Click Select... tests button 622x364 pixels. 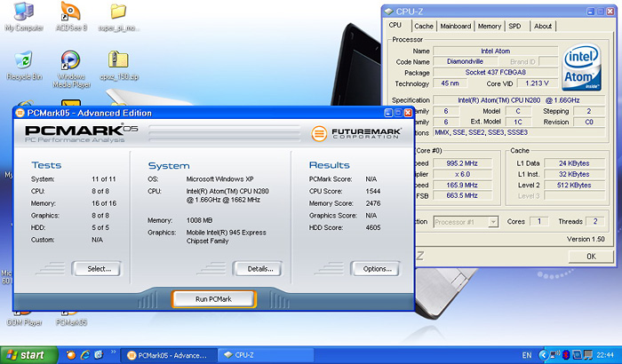click(98, 269)
